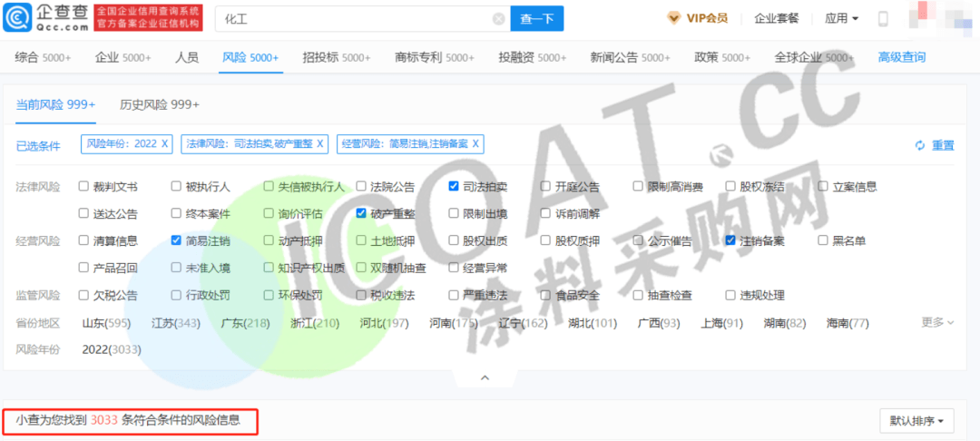Image resolution: width=980 pixels, height=441 pixels.
Task: Click the 化工 search input field
Action: (354, 19)
